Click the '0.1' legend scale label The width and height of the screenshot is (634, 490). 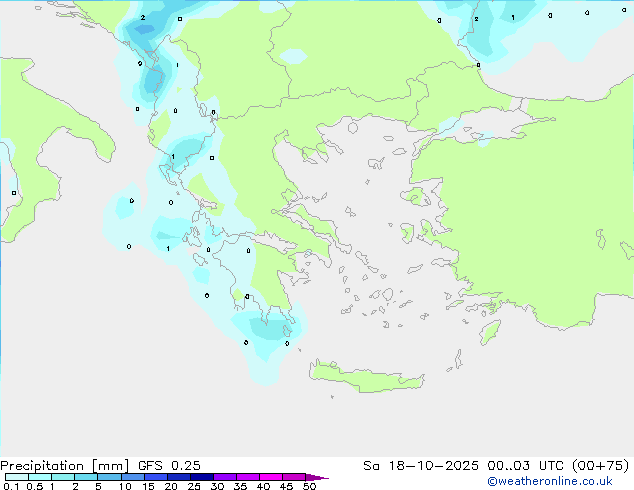[11, 486]
